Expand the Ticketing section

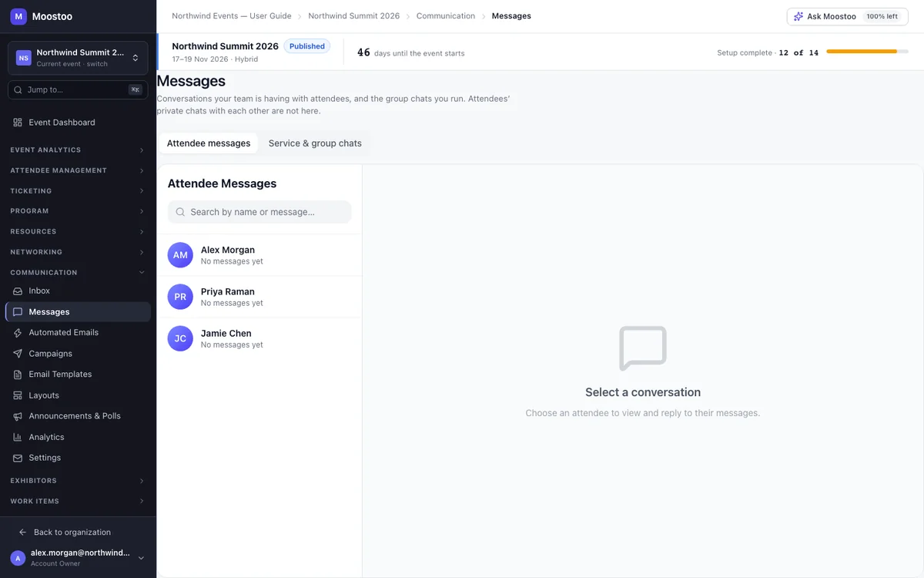pyautogui.click(x=78, y=191)
